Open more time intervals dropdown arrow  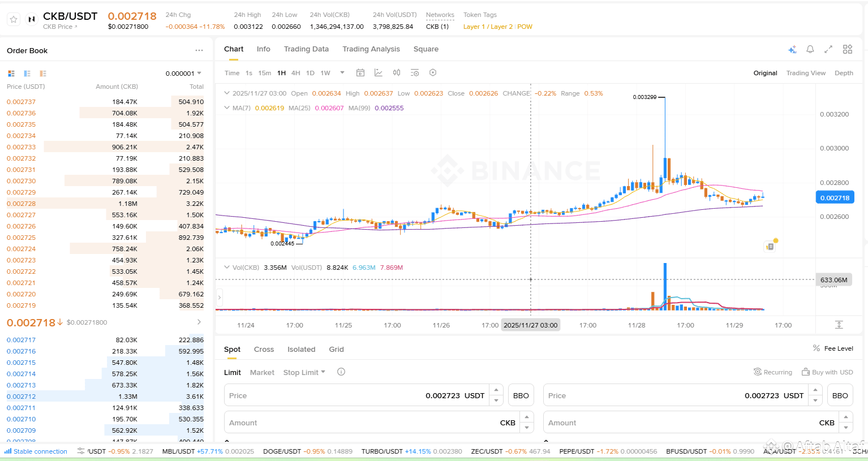click(x=342, y=72)
